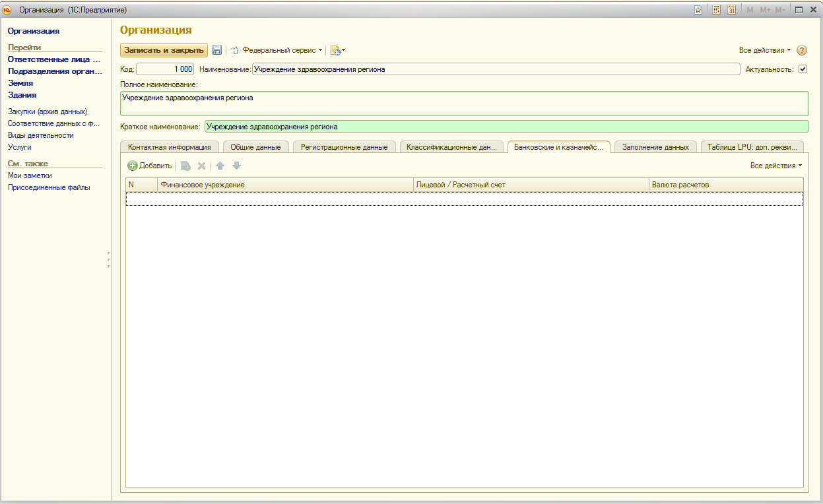
Task: Open the calendar icon showing 31
Action: pos(731,10)
